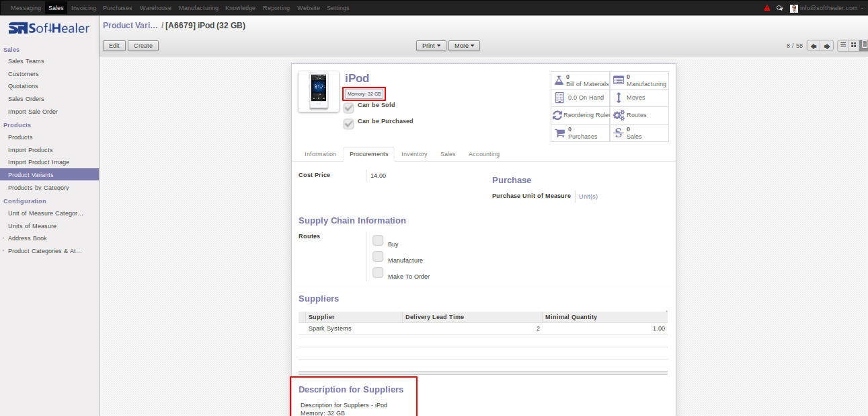Open the Purchases top menu
This screenshot has width=868, height=416.
[118, 8]
